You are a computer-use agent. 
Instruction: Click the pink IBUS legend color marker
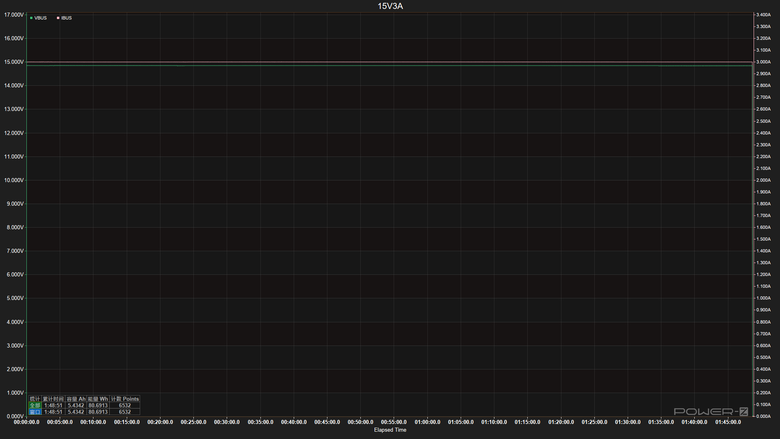(x=58, y=18)
